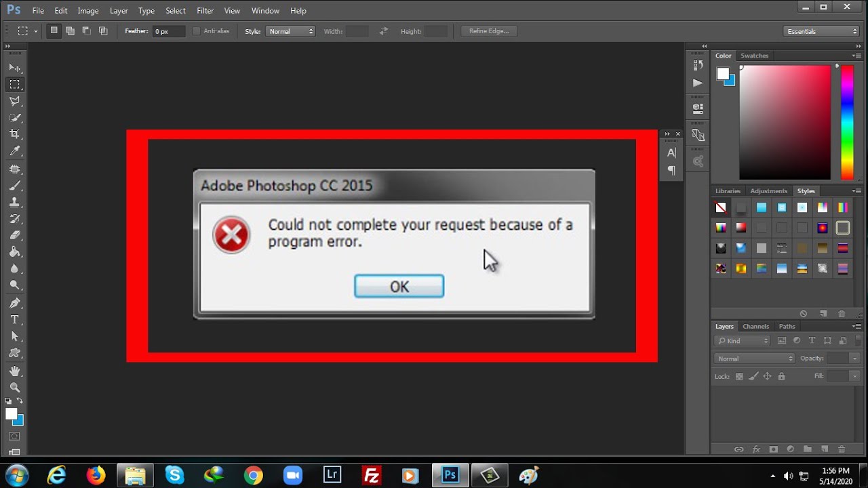
Task: Select the Rectangular Marquee tool
Action: 15,84
